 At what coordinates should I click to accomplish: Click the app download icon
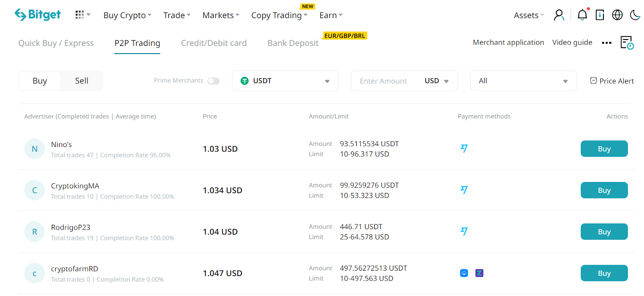coord(600,15)
